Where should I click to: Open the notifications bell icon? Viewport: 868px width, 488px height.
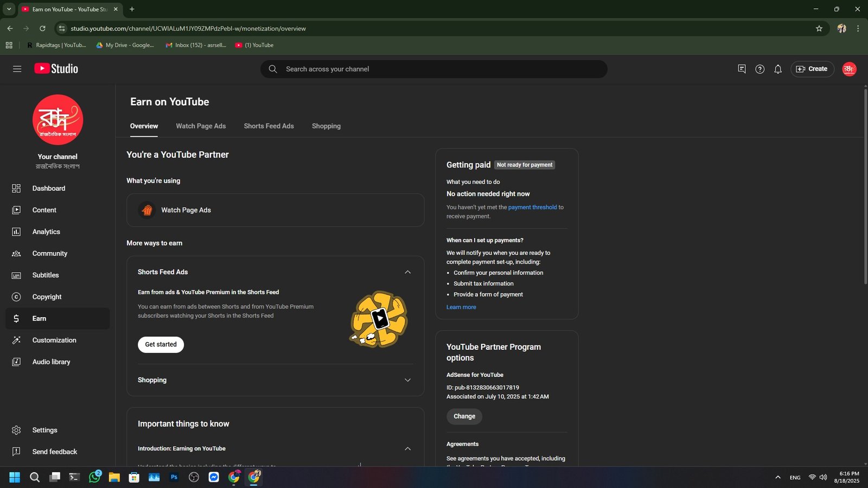(x=778, y=69)
